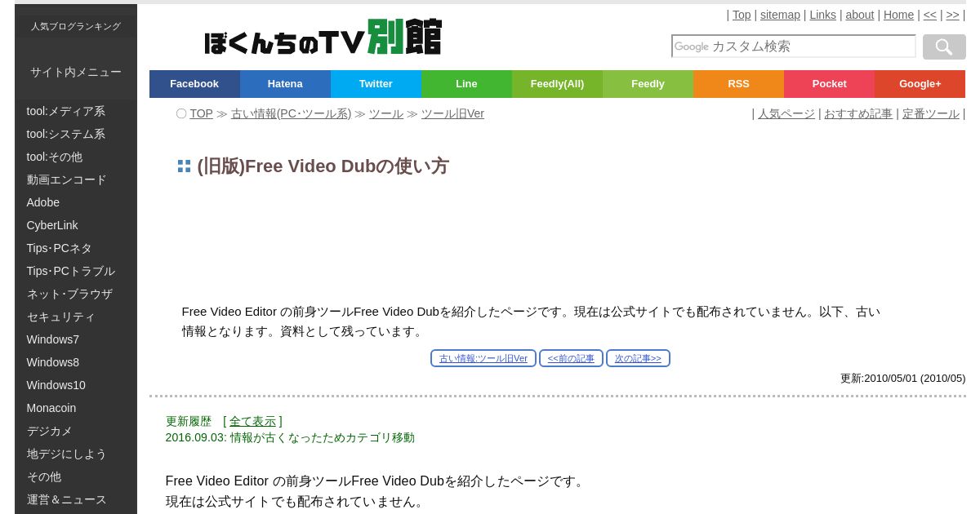Focus the Google custom search field
Viewport: 980px width, 514px height.
tap(793, 47)
